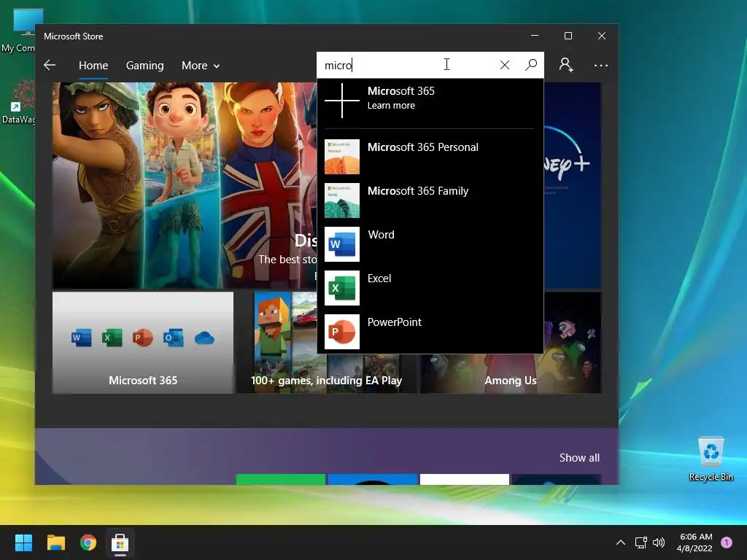747x560 pixels.
Task: Click the Excel icon on Microsoft 365 tile
Action: tap(112, 338)
